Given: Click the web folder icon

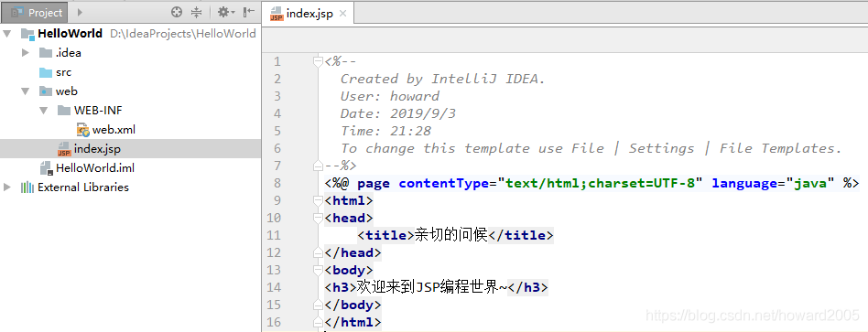Looking at the screenshot, I should (x=46, y=91).
